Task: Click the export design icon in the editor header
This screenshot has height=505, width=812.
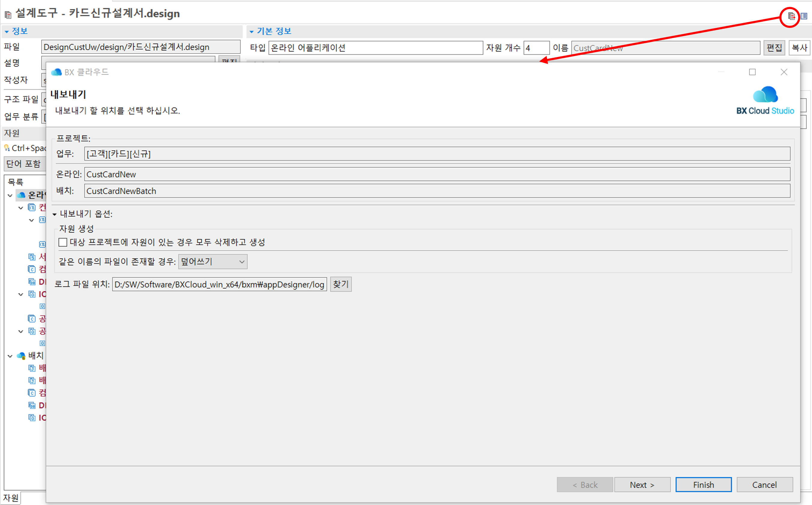Action: pyautogui.click(x=791, y=16)
